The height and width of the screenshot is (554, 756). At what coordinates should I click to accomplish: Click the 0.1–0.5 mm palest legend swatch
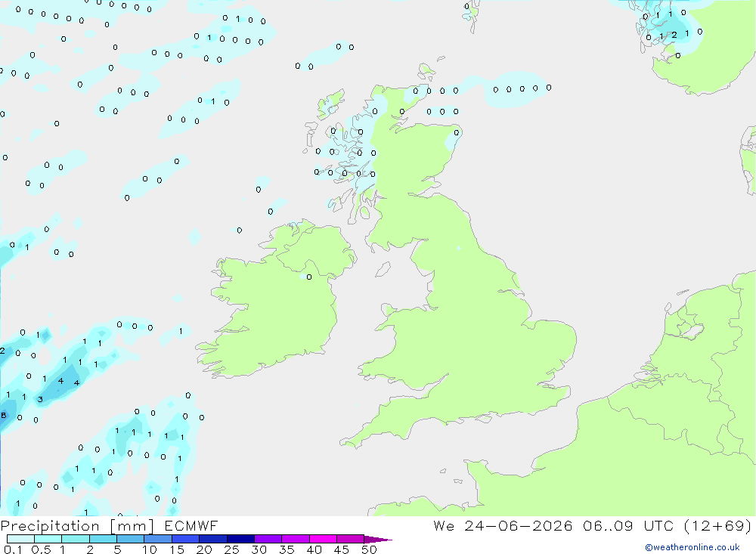pyautogui.click(x=20, y=539)
